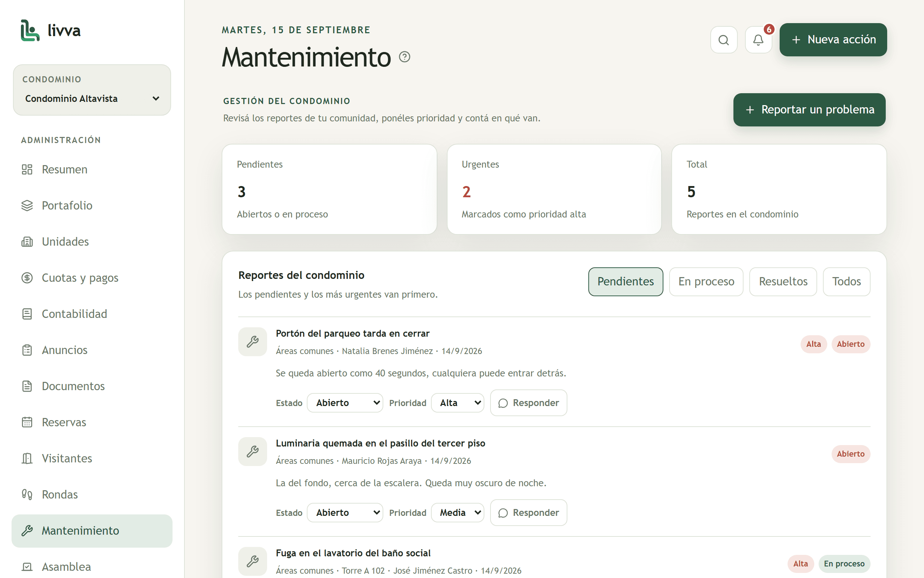Click Responder on Luminaria quemada report

pos(528,513)
